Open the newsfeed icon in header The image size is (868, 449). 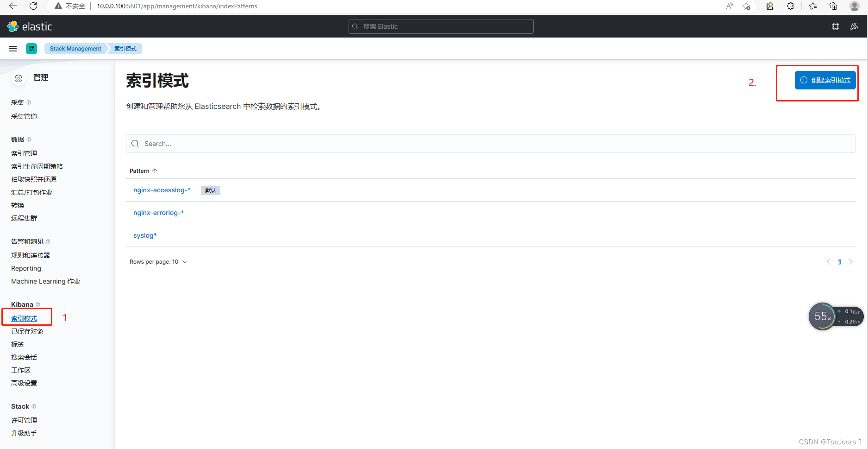tap(854, 26)
